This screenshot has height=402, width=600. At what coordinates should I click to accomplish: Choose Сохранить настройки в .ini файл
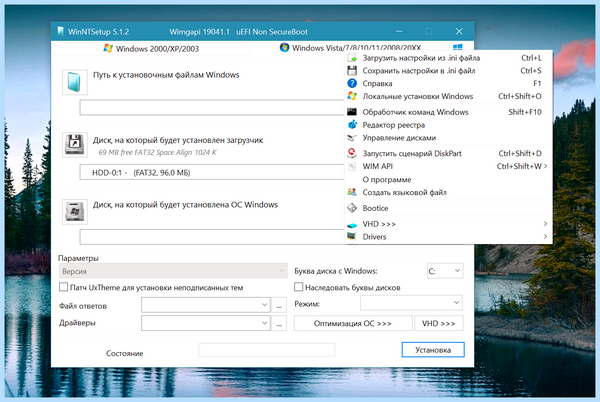click(448, 70)
